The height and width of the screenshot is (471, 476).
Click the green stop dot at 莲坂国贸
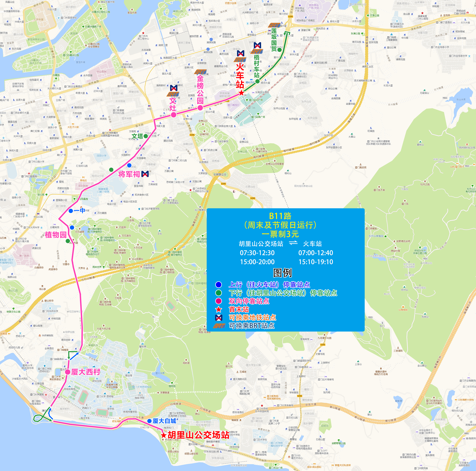pos(279,50)
